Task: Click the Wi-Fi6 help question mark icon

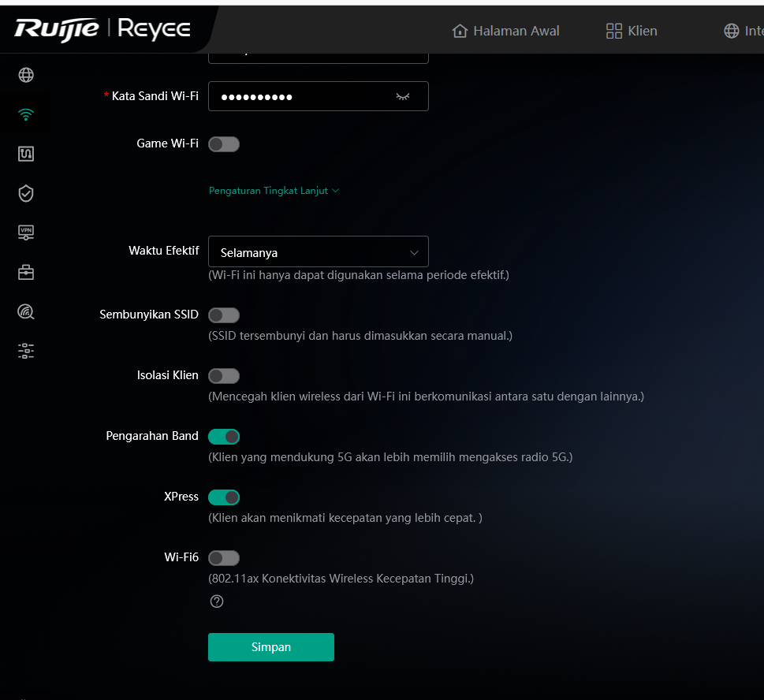Action: (x=217, y=601)
